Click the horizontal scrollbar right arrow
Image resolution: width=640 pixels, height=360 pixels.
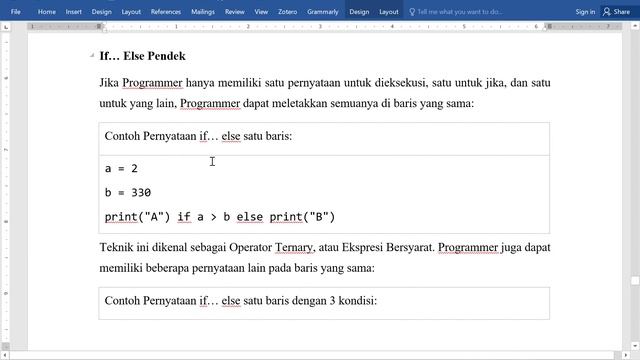tap(626, 356)
